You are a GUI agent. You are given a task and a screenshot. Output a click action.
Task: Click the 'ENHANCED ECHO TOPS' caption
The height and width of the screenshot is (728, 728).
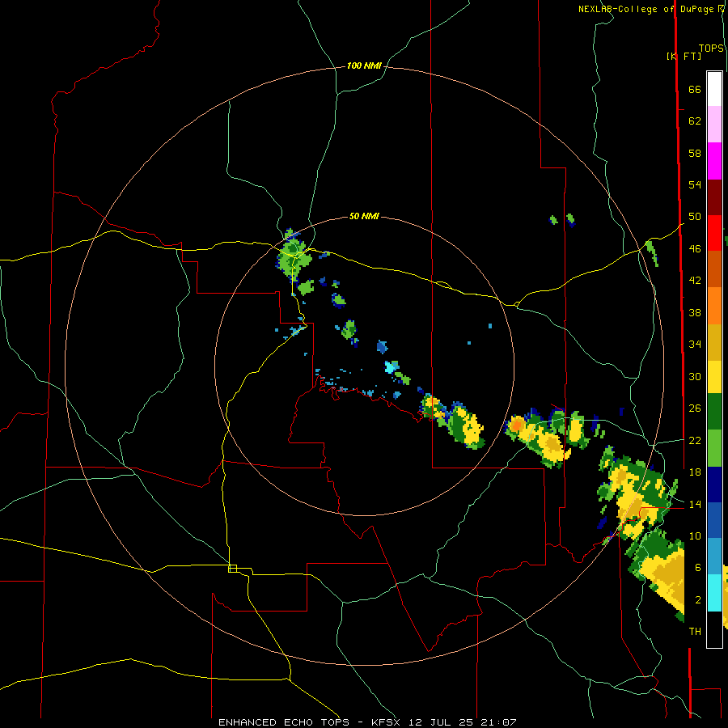click(287, 722)
